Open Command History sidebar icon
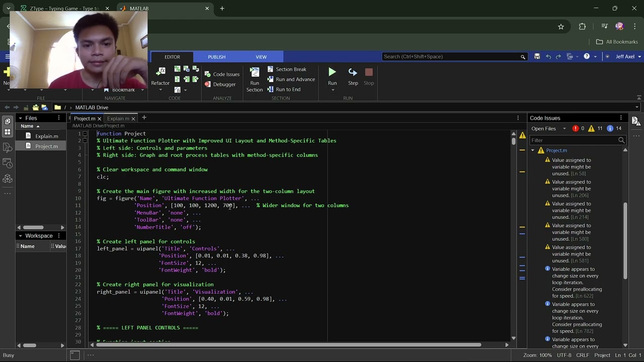 pos(8,163)
